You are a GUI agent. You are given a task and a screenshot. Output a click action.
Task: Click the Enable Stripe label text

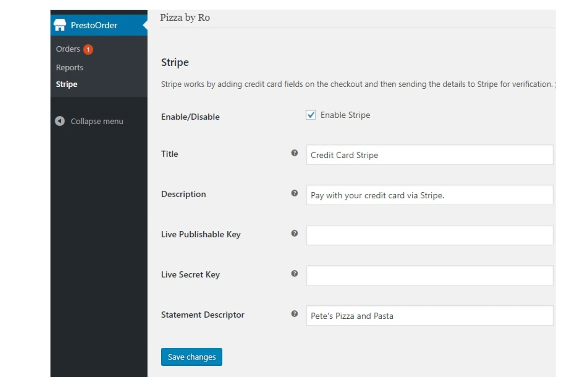tap(345, 115)
